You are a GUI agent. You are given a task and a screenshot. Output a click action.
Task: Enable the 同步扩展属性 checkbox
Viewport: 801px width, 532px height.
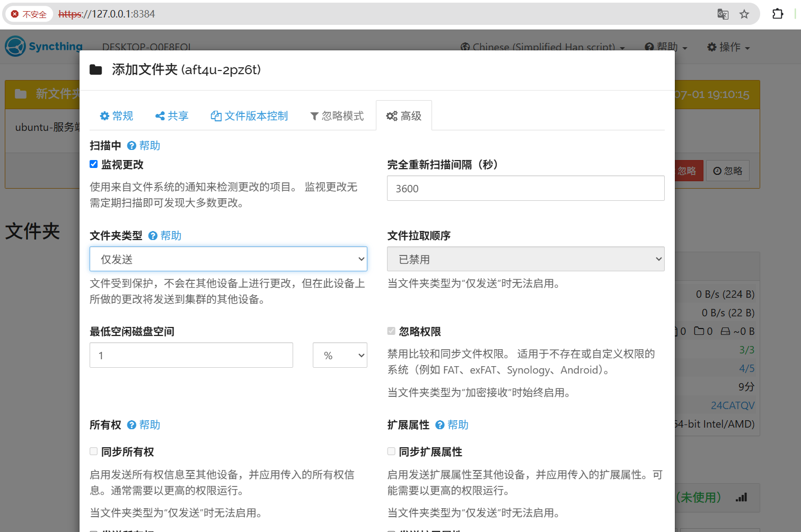[x=391, y=451]
